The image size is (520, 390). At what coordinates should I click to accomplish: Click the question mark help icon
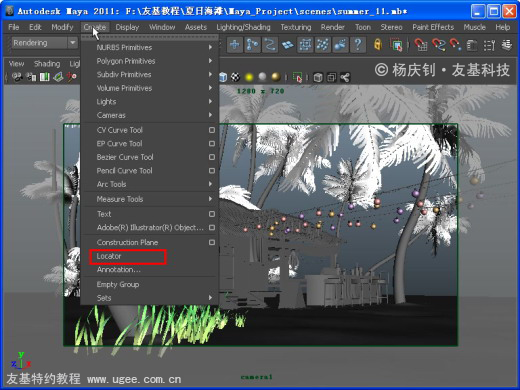click(358, 44)
